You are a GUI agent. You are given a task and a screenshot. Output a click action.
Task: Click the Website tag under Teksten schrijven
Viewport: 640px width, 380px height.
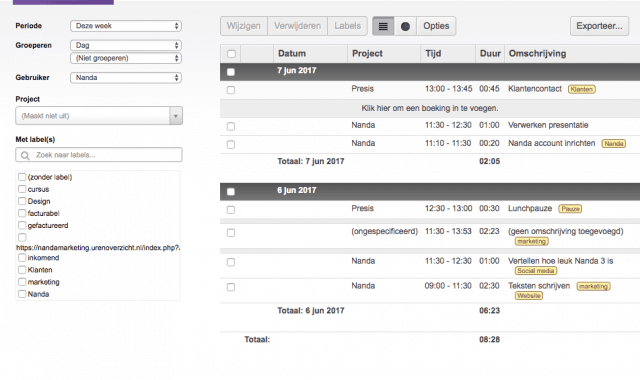[529, 296]
